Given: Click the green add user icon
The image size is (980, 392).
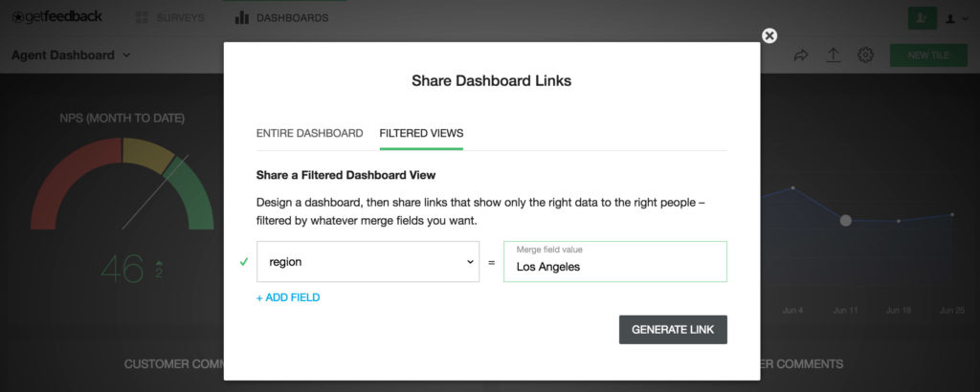Looking at the screenshot, I should tap(923, 18).
